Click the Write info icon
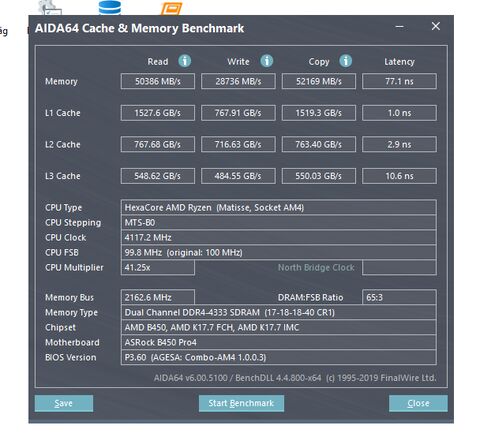Image resolution: width=480 pixels, height=444 pixels. [x=267, y=61]
